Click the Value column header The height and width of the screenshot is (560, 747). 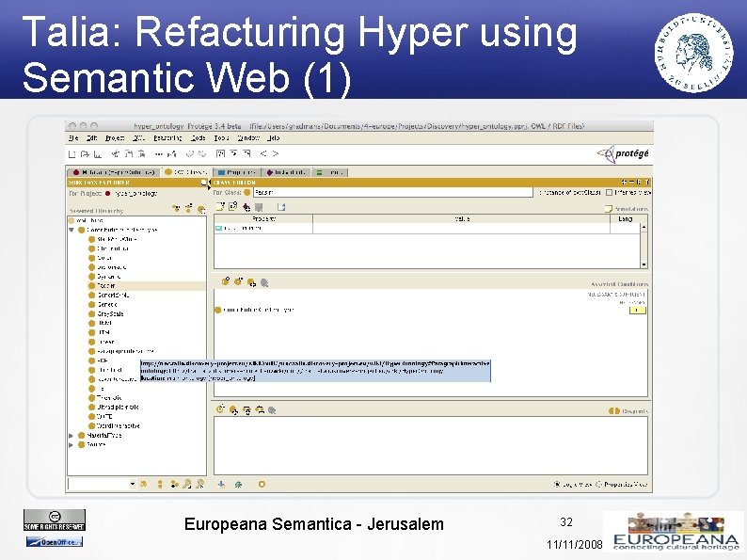(x=462, y=218)
